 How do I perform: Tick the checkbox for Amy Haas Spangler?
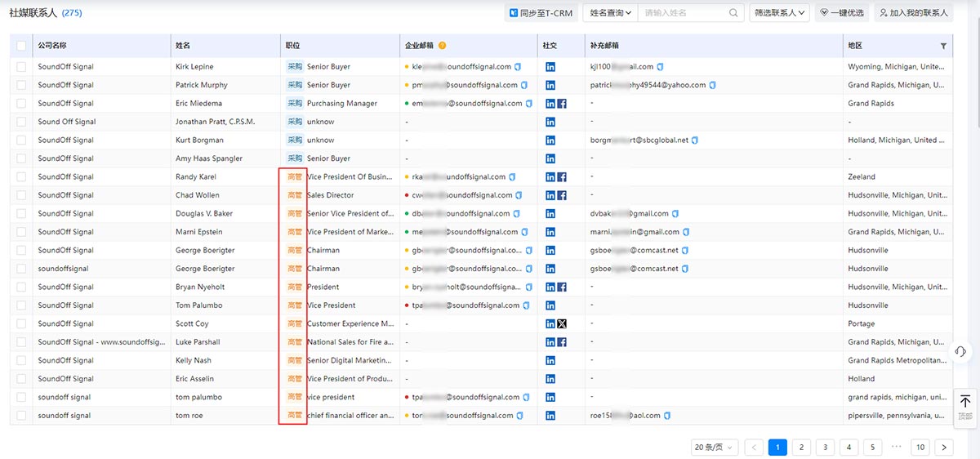(21, 158)
